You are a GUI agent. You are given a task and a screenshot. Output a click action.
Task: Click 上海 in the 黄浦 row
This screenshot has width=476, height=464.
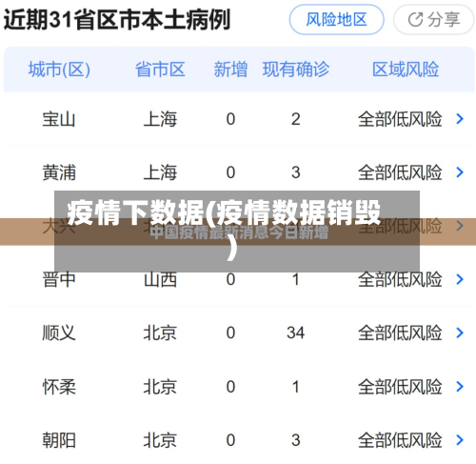pos(160,172)
